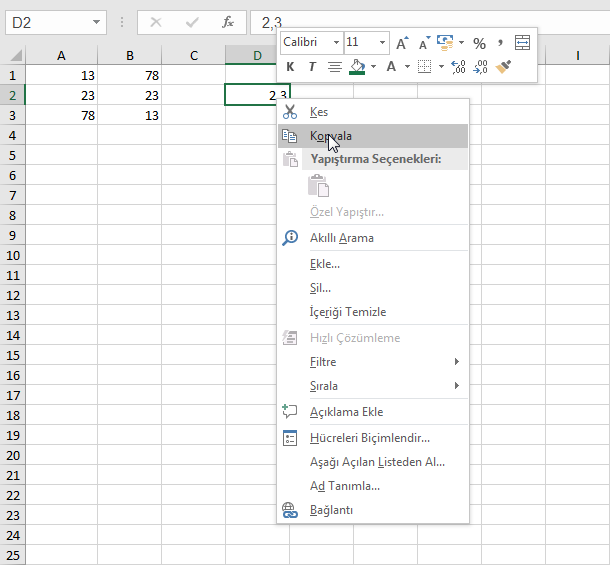Click the select all corner triangle
Screen dimensions: 610x565
click(x=15, y=56)
